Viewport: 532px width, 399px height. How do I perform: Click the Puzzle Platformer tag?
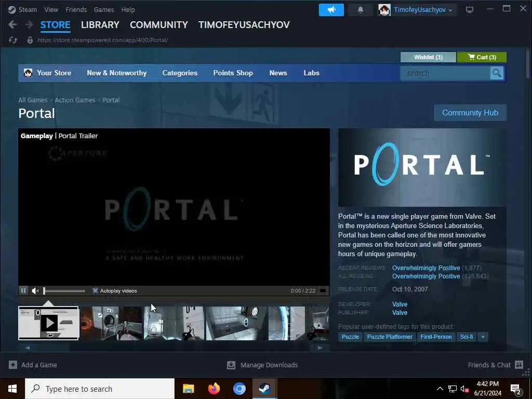click(390, 337)
